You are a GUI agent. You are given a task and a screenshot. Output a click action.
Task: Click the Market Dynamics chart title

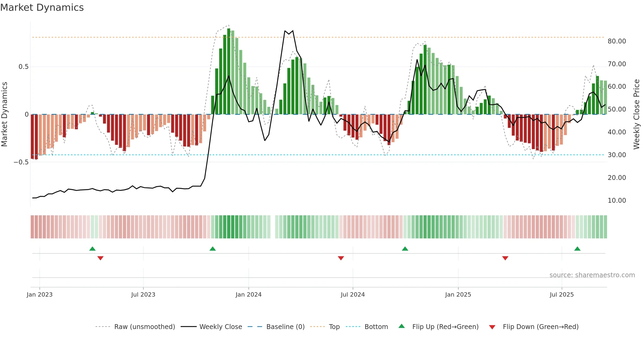[x=42, y=8]
